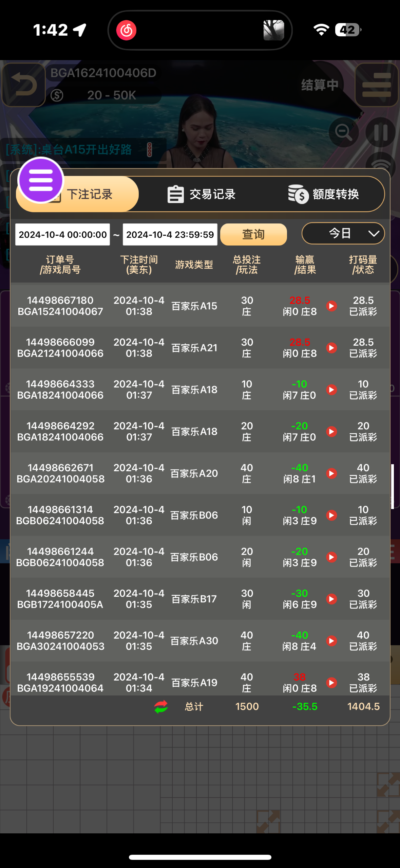Image resolution: width=400 pixels, height=868 pixels.
Task: Play replay for order 14498655539
Action: pyautogui.click(x=331, y=683)
